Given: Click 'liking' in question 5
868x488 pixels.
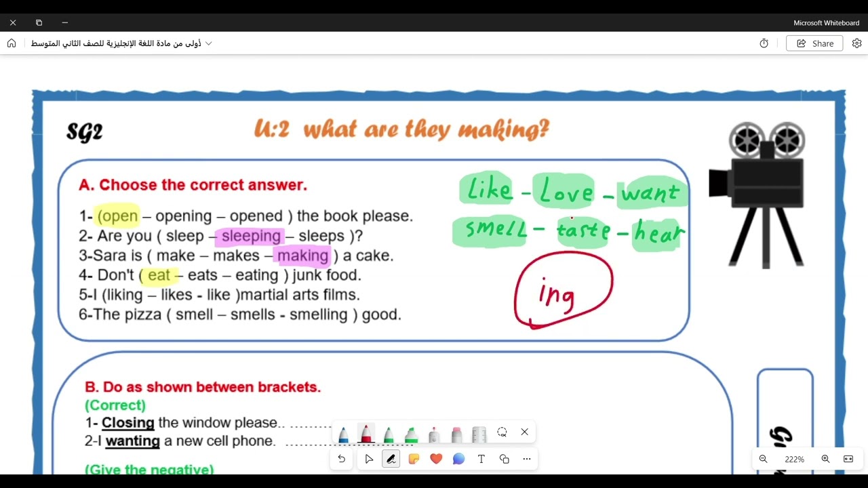Looking at the screenshot, I should click(123, 295).
